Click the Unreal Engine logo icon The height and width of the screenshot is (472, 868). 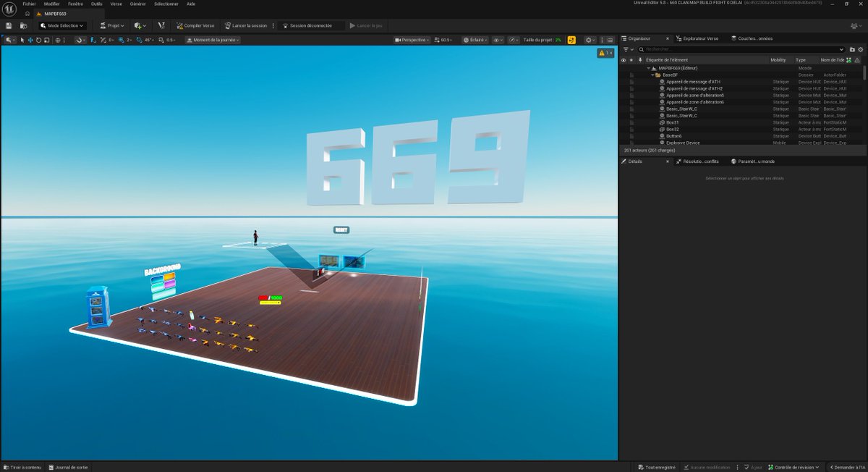pos(10,9)
